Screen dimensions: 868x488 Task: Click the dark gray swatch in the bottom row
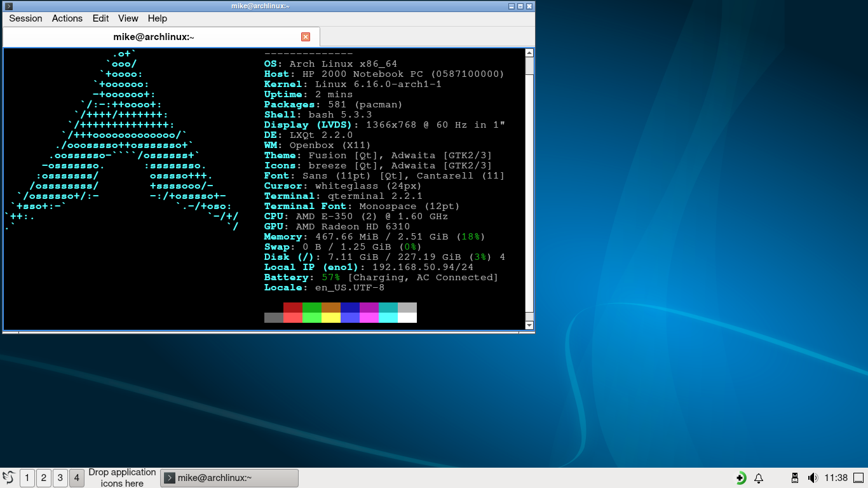click(274, 318)
